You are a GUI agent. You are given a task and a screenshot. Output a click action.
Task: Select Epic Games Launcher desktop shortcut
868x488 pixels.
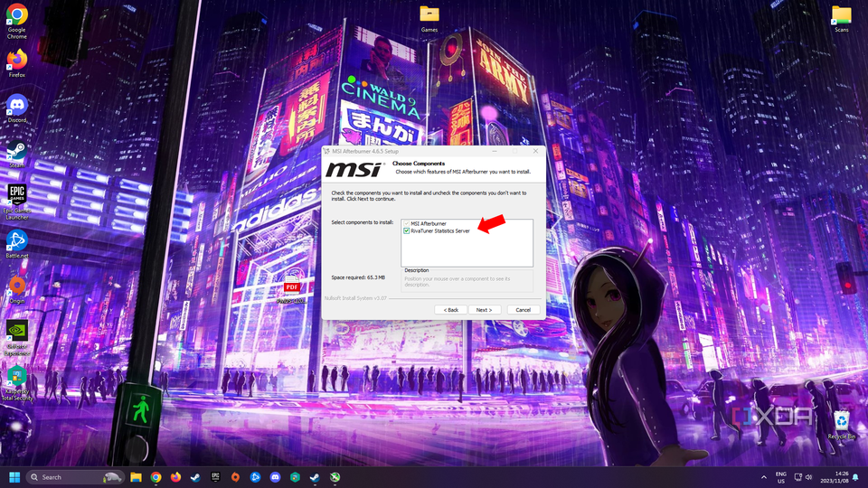click(x=16, y=202)
